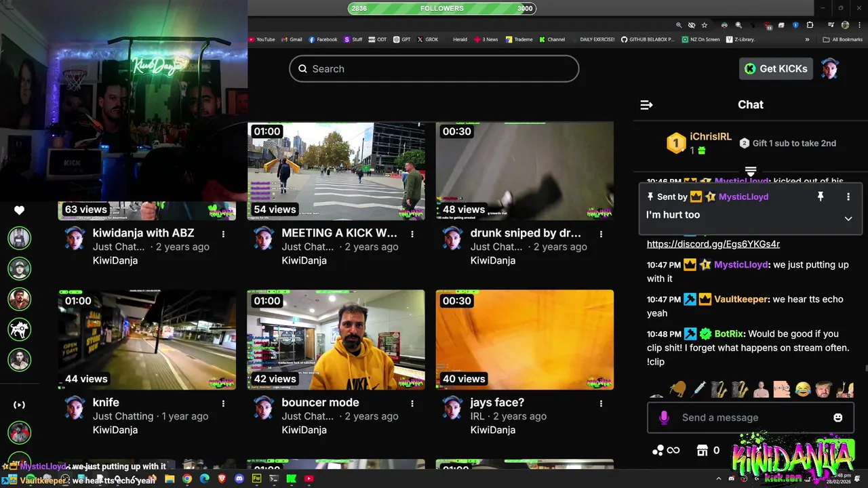Open the browser three-dot menu
Screen dimensions: 868x488
click(x=858, y=25)
